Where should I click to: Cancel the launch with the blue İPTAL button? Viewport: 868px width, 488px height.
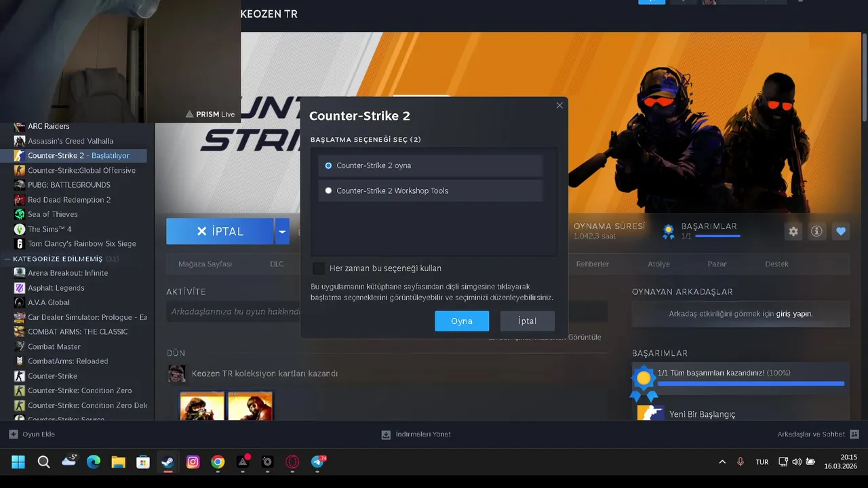(x=220, y=231)
